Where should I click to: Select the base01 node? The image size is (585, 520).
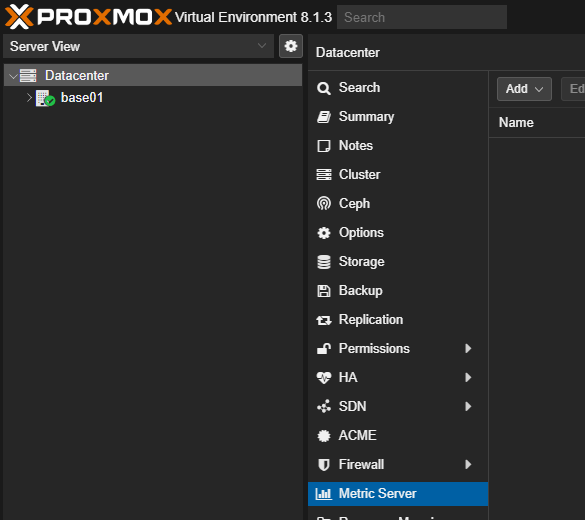point(82,98)
